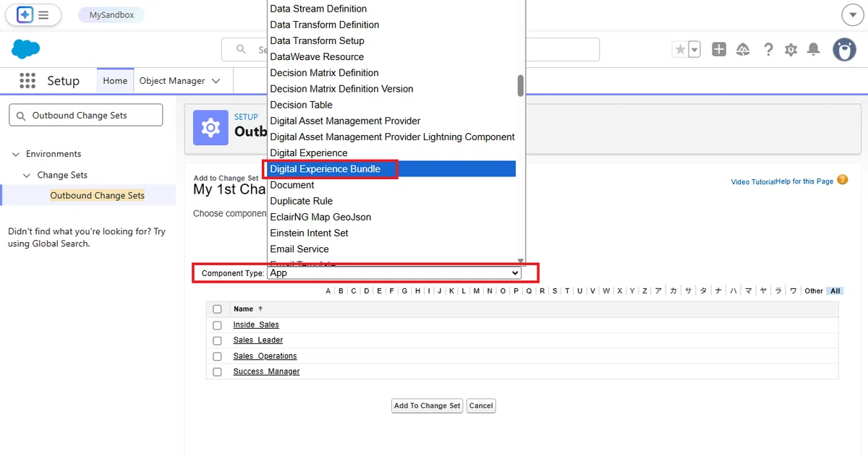Collapse the Environments tree node

[16, 154]
